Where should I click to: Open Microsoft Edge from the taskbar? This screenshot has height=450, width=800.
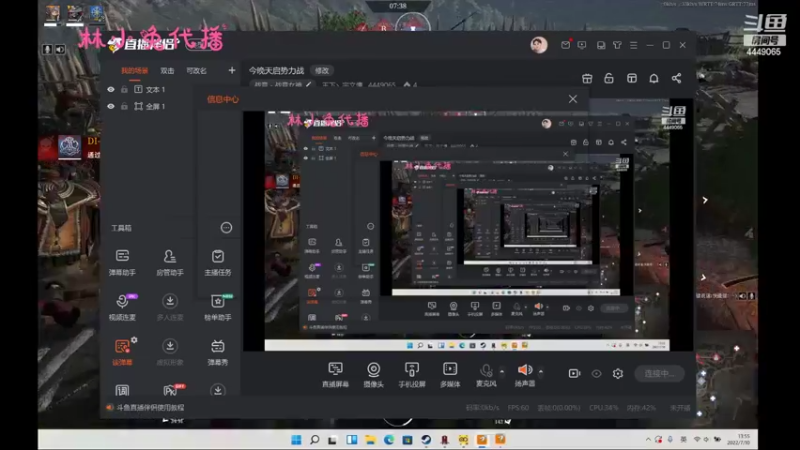(x=389, y=439)
